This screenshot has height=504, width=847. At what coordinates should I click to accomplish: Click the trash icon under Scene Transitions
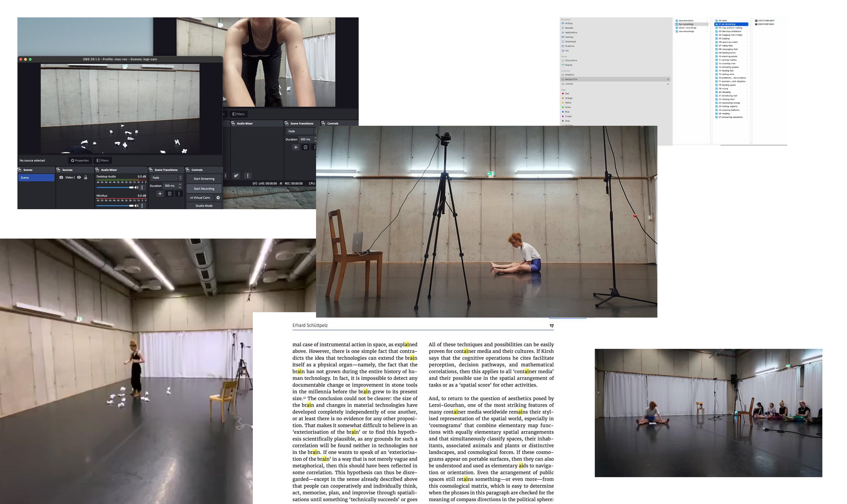pos(169,194)
